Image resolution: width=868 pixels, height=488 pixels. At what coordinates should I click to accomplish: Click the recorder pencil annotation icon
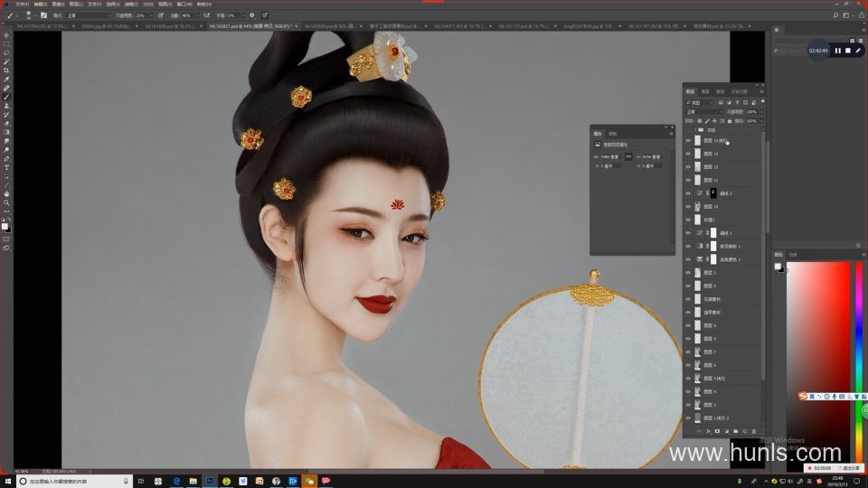(858, 51)
